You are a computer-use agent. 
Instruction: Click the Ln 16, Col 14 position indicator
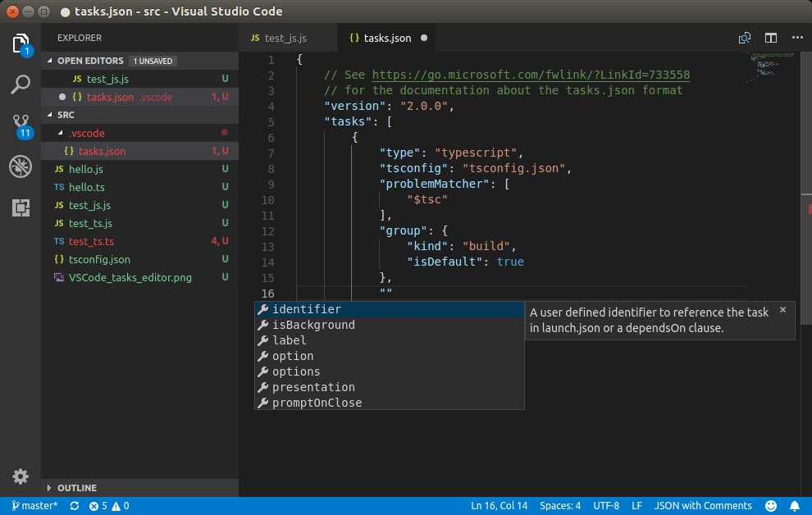pos(500,506)
